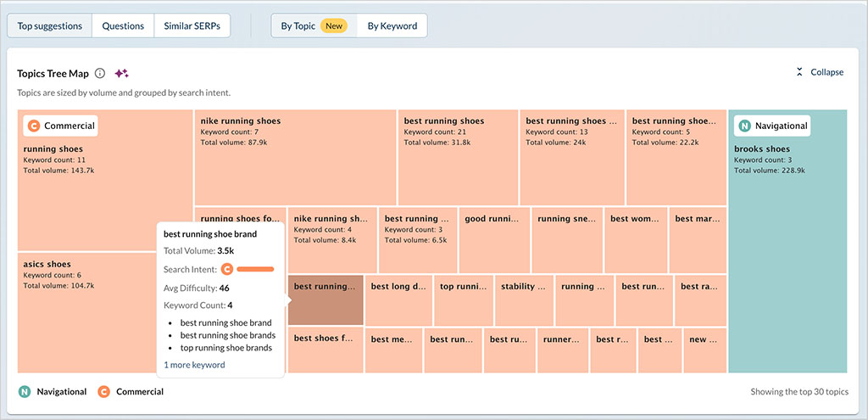
Task: Select the 'new ...' topic tile
Action: click(704, 350)
